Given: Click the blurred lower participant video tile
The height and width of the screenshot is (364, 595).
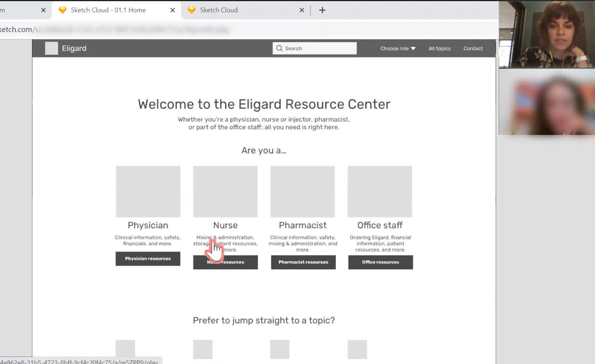Looking at the screenshot, I should click(x=547, y=102).
